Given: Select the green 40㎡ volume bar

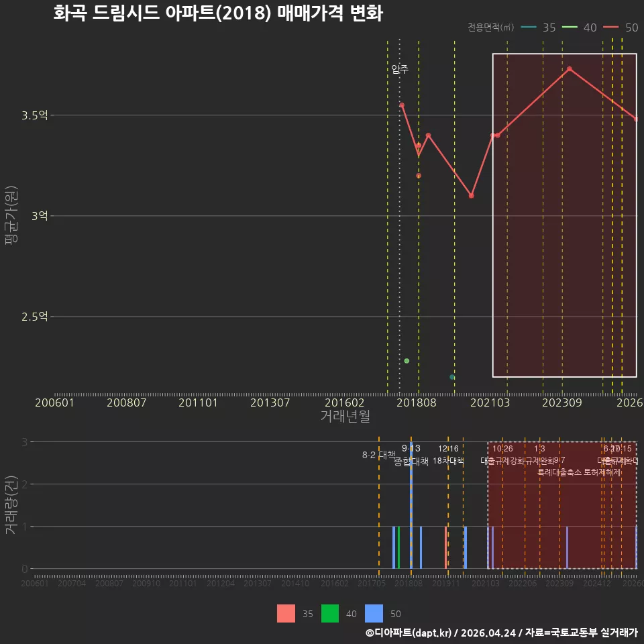Looking at the screenshot, I should (x=398, y=547).
